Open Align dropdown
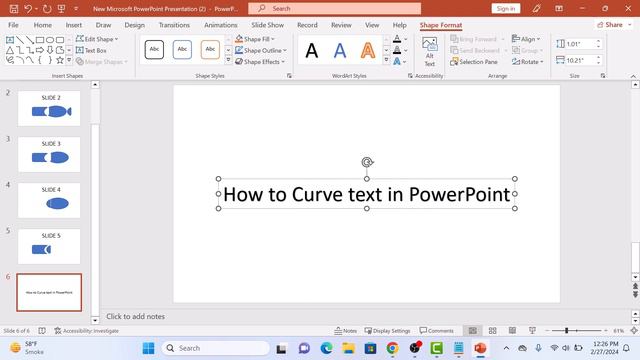Viewport: 640px width, 360px height. [x=526, y=39]
